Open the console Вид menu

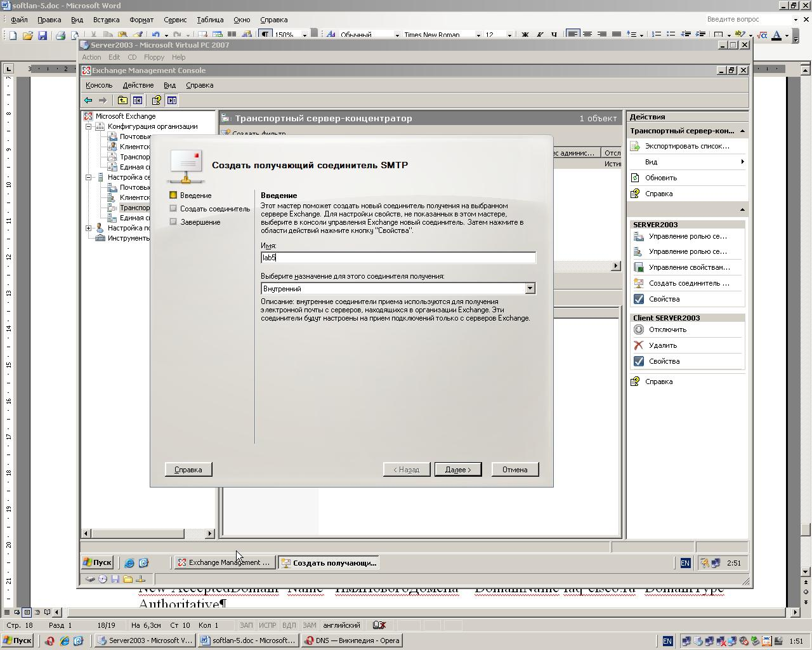(x=169, y=85)
